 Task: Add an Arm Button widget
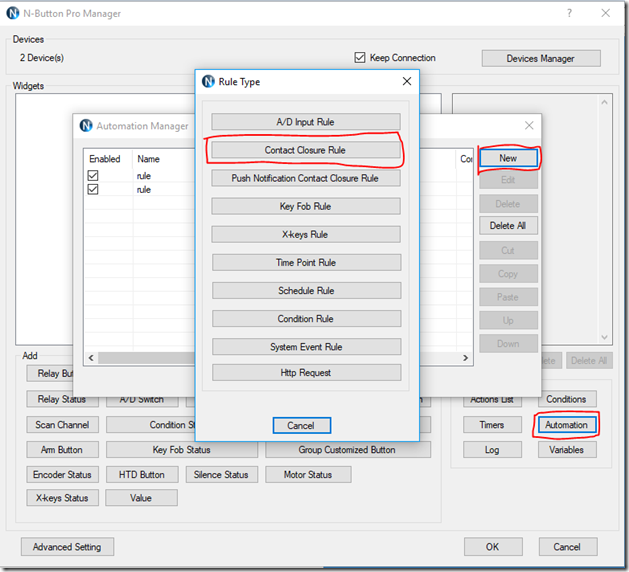[x=62, y=450]
